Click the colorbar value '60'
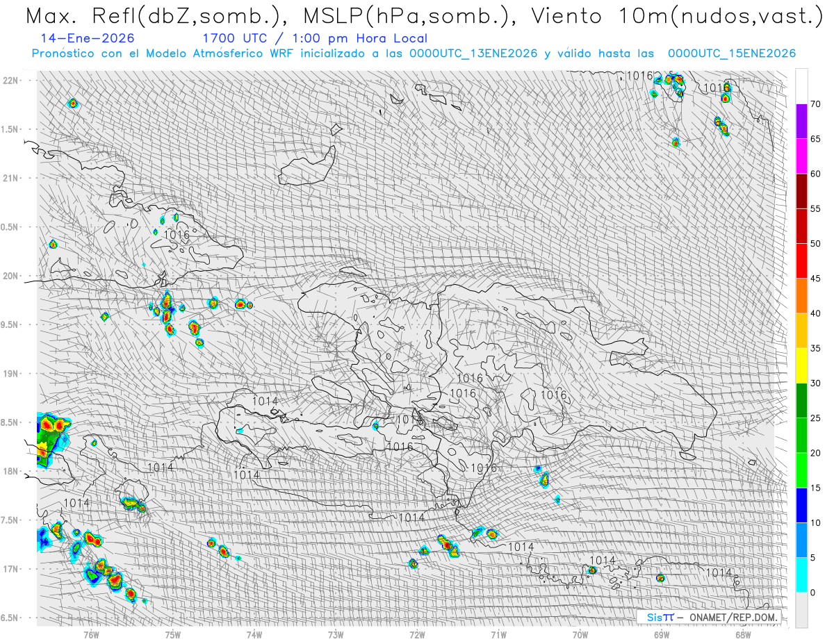Screen dimensions: 834x644 815,174
